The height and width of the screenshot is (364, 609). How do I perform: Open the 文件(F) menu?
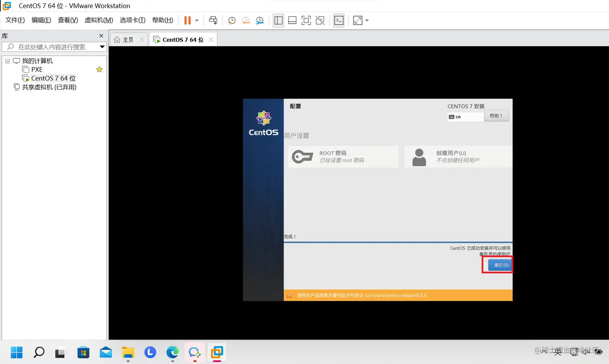[x=15, y=20]
